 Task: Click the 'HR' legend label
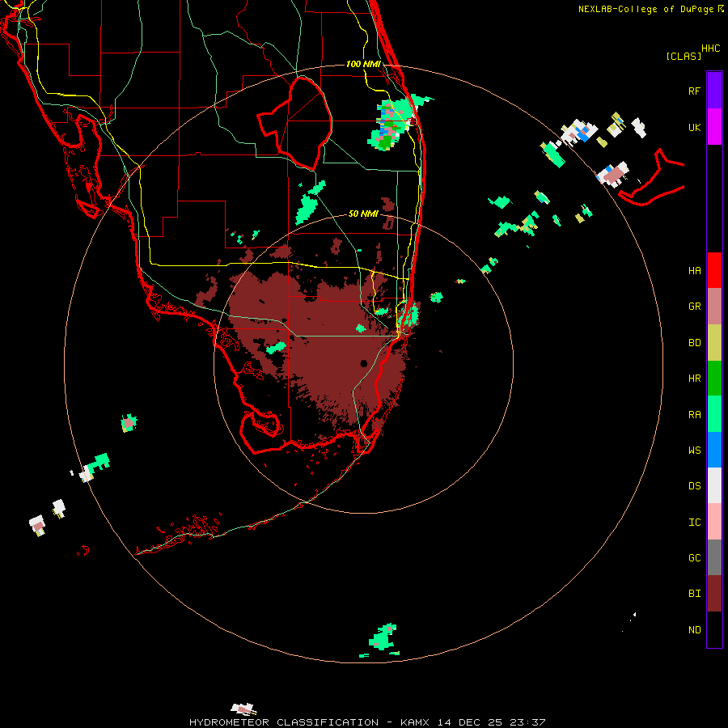click(695, 379)
